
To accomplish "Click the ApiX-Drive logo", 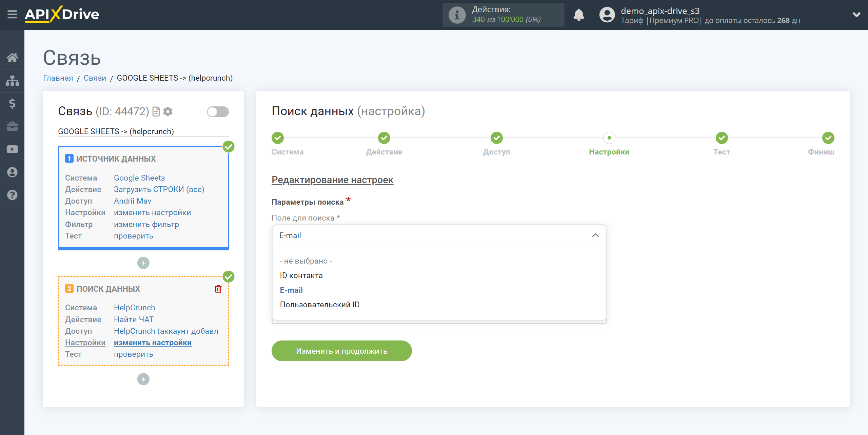I will [62, 15].
